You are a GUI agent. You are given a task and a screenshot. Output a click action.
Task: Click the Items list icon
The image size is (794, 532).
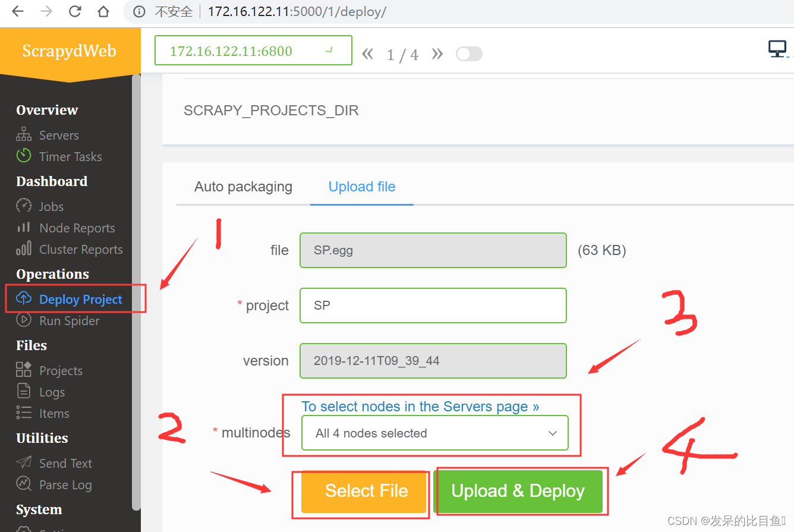pyautogui.click(x=23, y=413)
